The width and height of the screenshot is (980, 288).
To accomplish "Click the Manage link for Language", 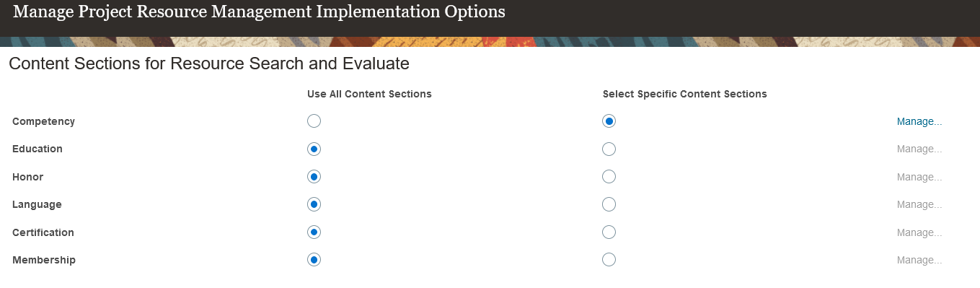I will pyautogui.click(x=919, y=204).
